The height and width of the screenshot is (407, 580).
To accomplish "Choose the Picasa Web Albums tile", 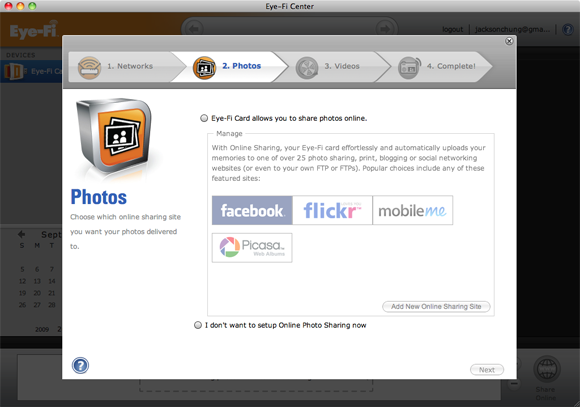I will (252, 248).
